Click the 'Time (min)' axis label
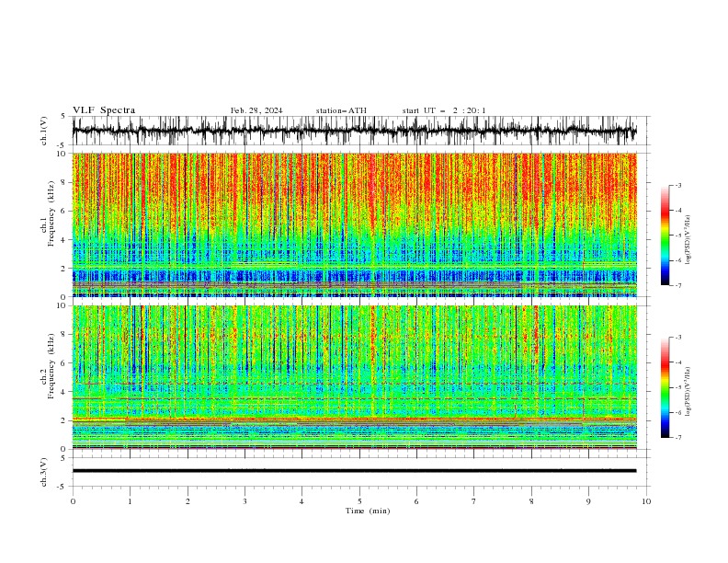728x563 pixels. (x=368, y=511)
